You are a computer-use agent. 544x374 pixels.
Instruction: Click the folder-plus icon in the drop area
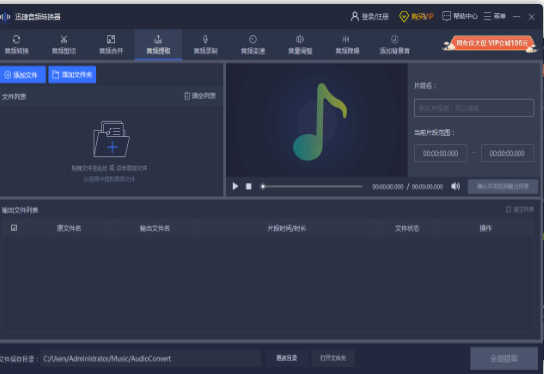click(x=111, y=139)
